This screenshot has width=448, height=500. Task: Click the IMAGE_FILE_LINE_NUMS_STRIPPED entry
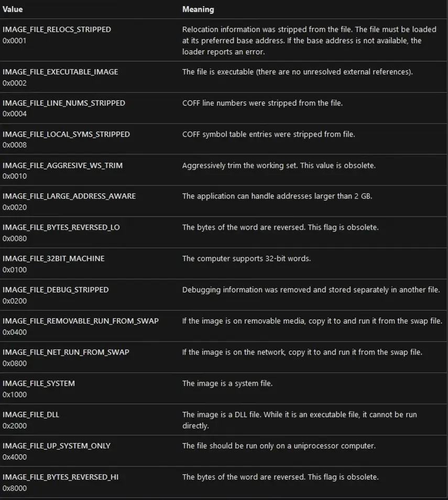(x=63, y=103)
